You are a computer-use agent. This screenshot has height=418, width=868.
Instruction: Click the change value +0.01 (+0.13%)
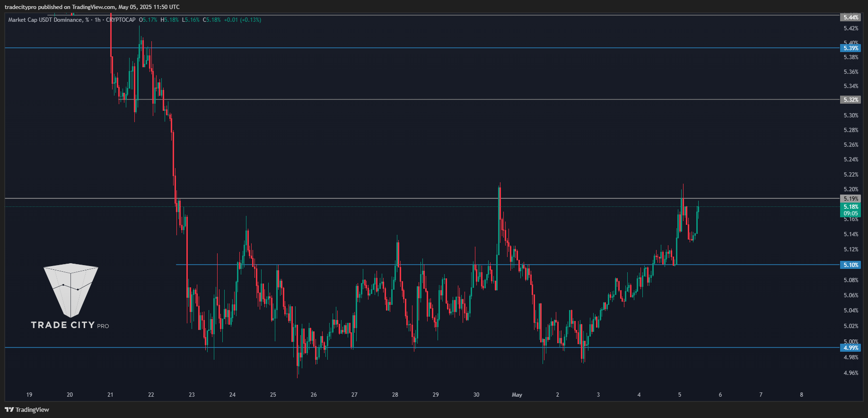242,20
